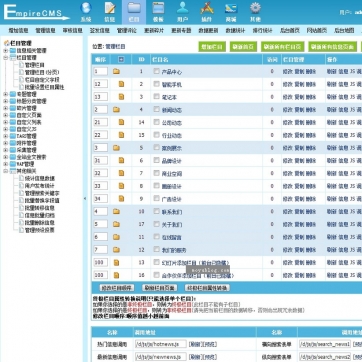Viewport: 362px width, 362px height.
Task: Open 后台地图 in the submenu bar
Action: [x=344, y=30]
